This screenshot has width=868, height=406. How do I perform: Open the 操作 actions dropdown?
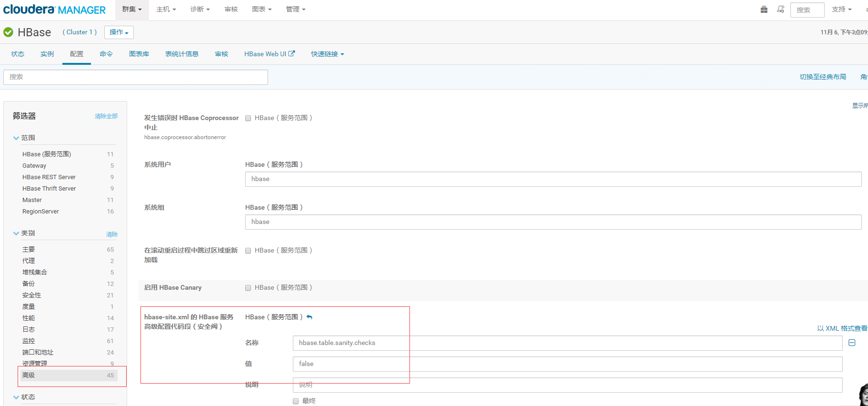coord(119,32)
